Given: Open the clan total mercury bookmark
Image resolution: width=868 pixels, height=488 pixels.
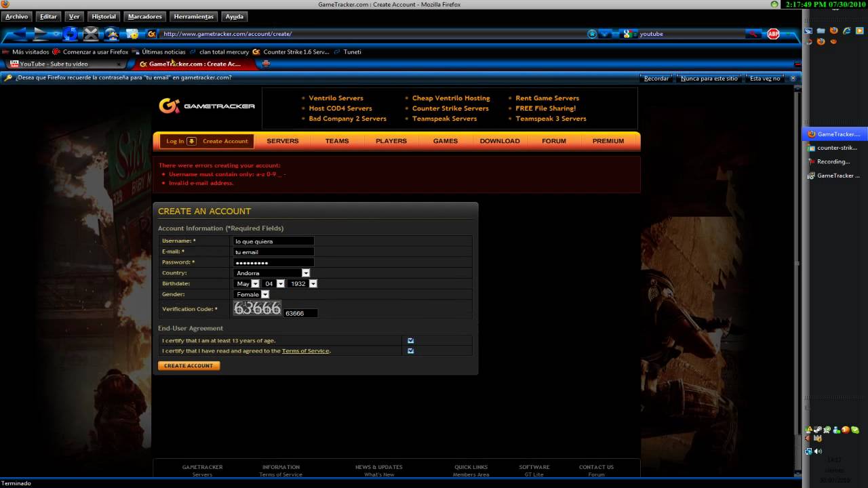Looking at the screenshot, I should pyautogui.click(x=219, y=52).
